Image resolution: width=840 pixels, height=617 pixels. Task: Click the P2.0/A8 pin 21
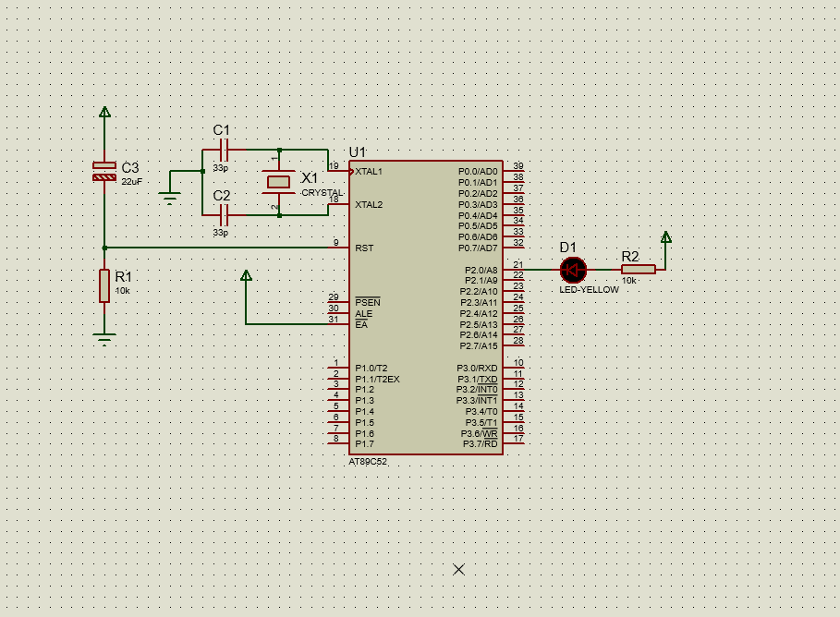point(513,270)
